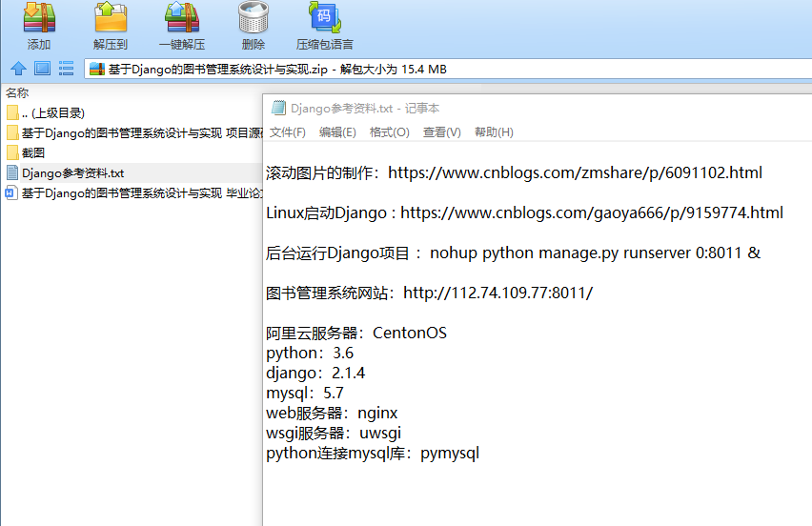Click the 一键解压 (one-click extract) icon

(x=182, y=17)
